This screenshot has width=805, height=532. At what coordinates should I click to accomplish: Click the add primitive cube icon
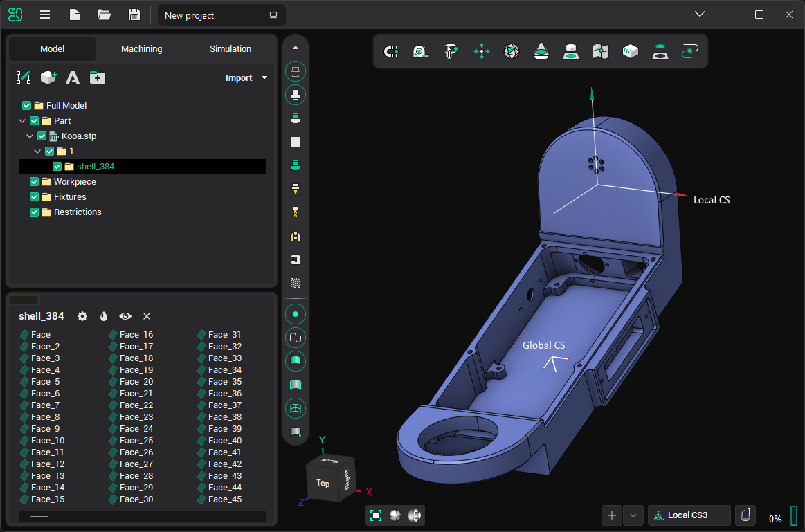(x=48, y=78)
